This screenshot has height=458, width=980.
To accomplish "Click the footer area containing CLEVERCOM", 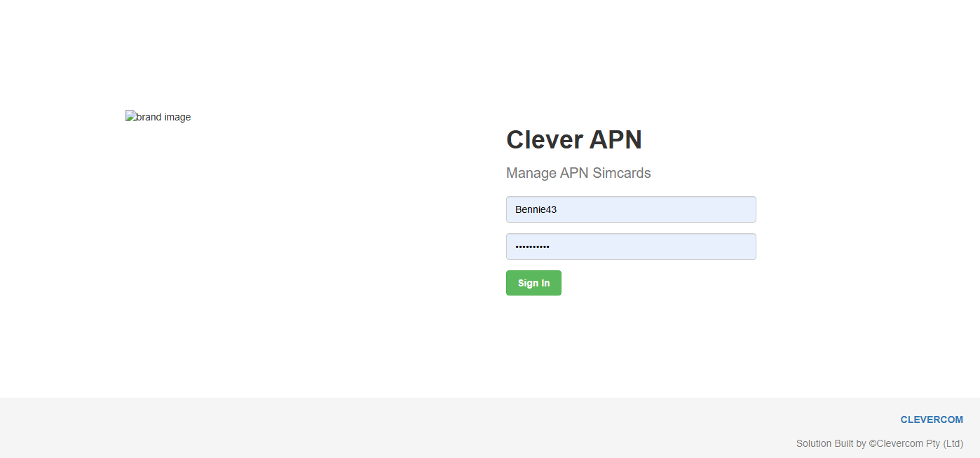I will click(932, 419).
